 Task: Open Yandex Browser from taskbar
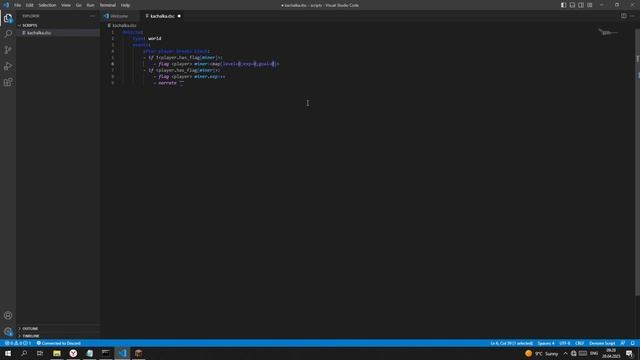click(x=73, y=353)
